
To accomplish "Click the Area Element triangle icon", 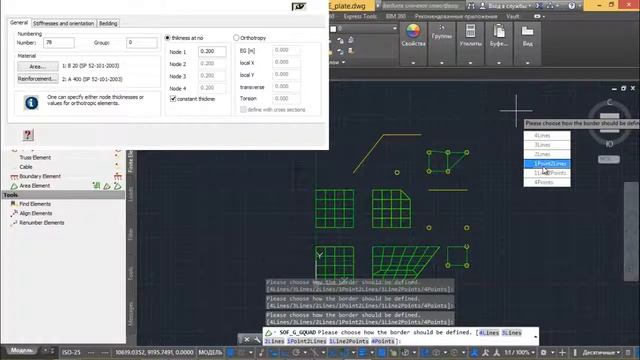I will (x=14, y=186).
